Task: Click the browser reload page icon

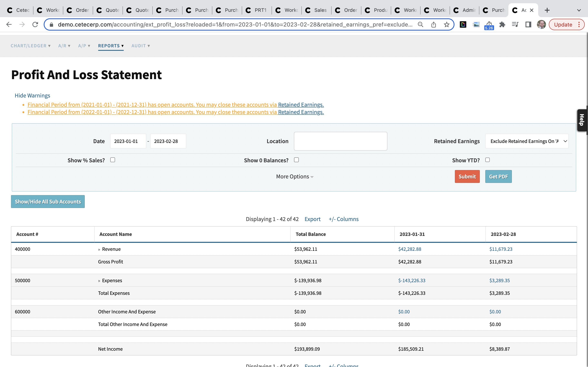Action: point(35,24)
